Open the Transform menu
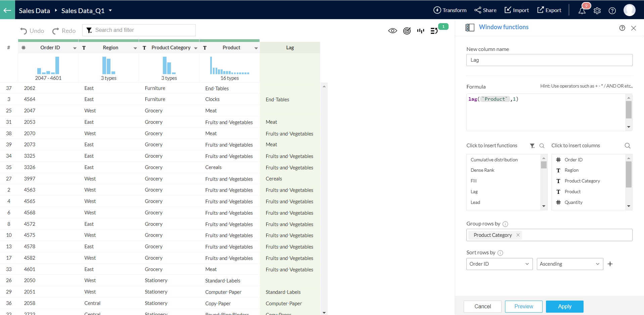Image resolution: width=644 pixels, height=315 pixels. [450, 10]
